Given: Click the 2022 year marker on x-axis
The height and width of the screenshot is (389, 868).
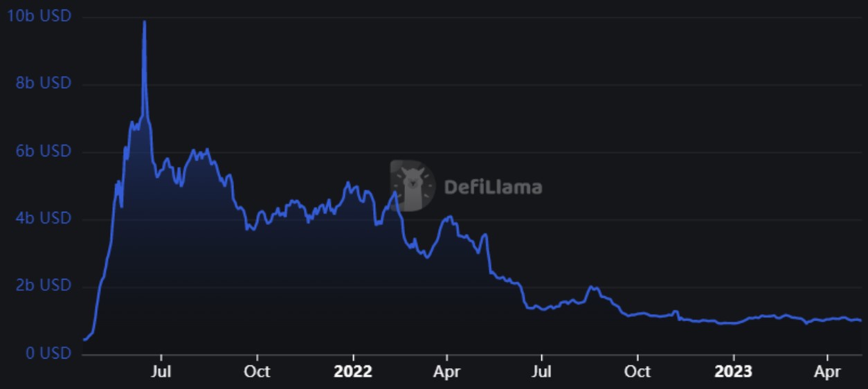Looking at the screenshot, I should [x=353, y=372].
